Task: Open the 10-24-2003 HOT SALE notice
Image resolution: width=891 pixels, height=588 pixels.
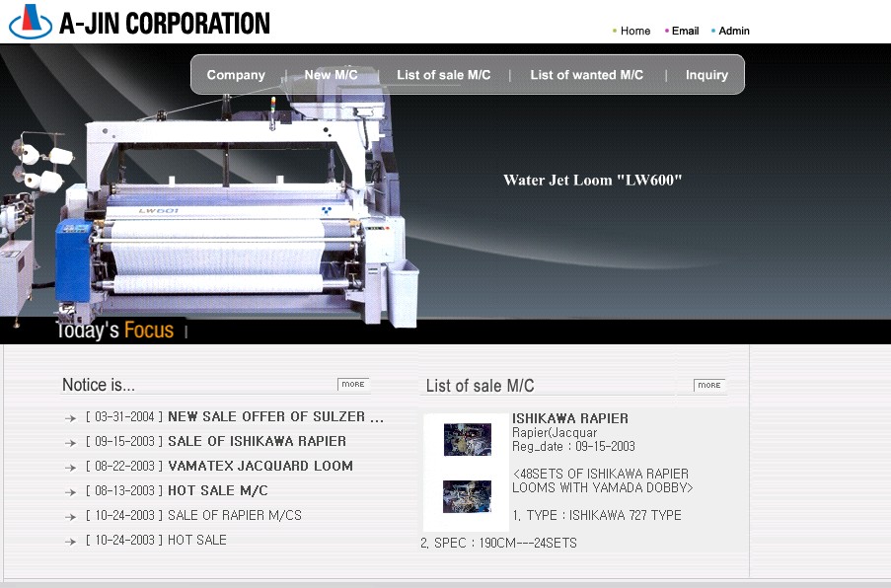Action: click(x=197, y=540)
